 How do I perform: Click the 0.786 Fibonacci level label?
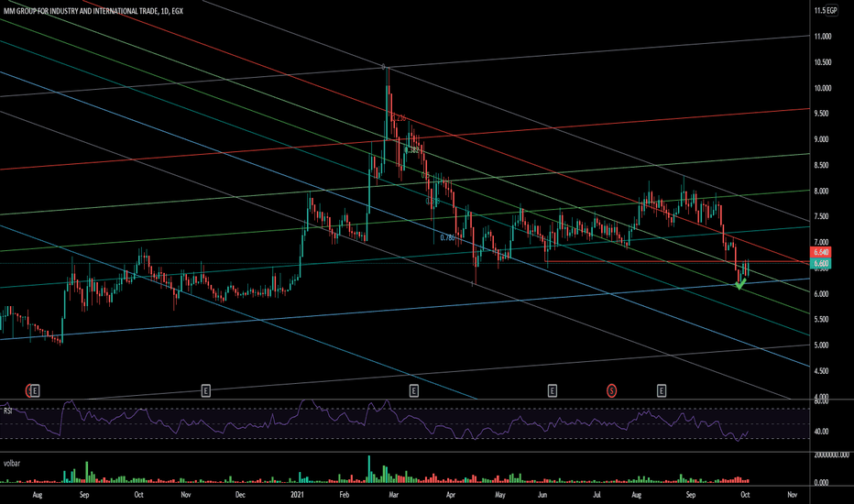pyautogui.click(x=447, y=237)
